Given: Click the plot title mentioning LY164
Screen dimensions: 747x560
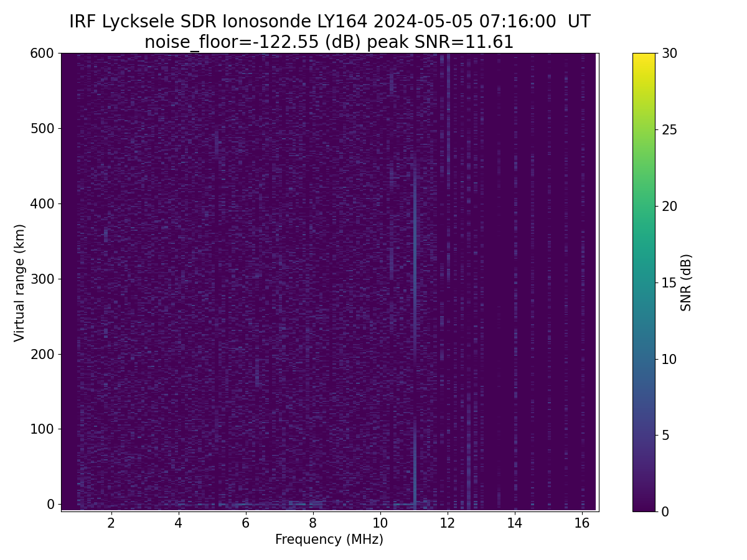Looking at the screenshot, I should coord(329,22).
